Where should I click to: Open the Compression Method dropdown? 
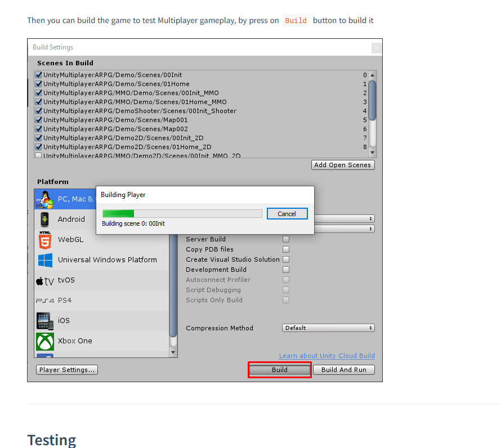point(328,328)
